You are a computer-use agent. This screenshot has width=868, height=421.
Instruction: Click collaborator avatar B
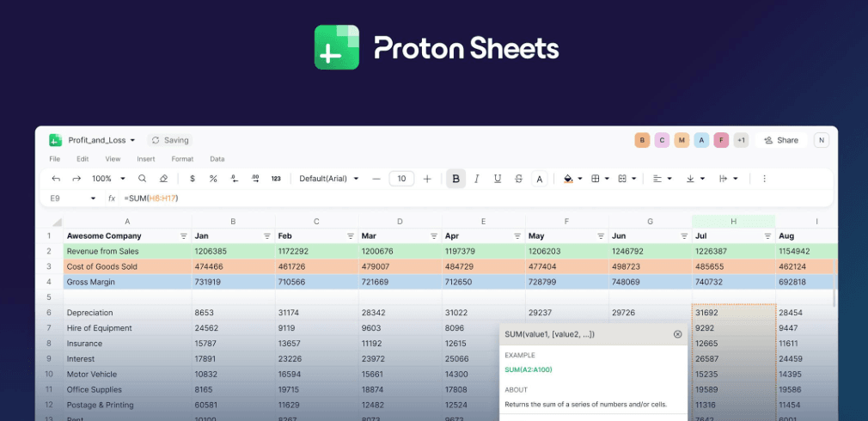pyautogui.click(x=642, y=141)
